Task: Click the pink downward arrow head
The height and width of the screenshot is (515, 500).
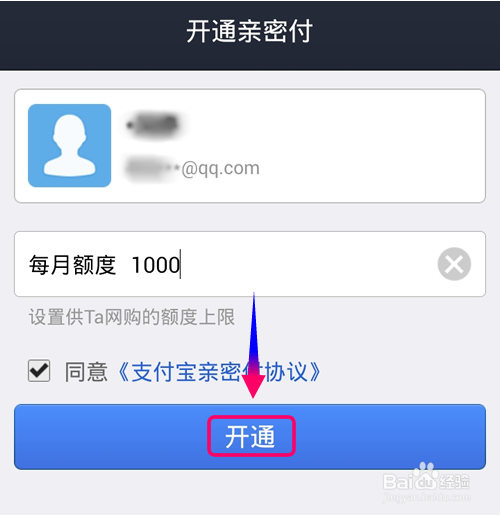Action: (253, 386)
